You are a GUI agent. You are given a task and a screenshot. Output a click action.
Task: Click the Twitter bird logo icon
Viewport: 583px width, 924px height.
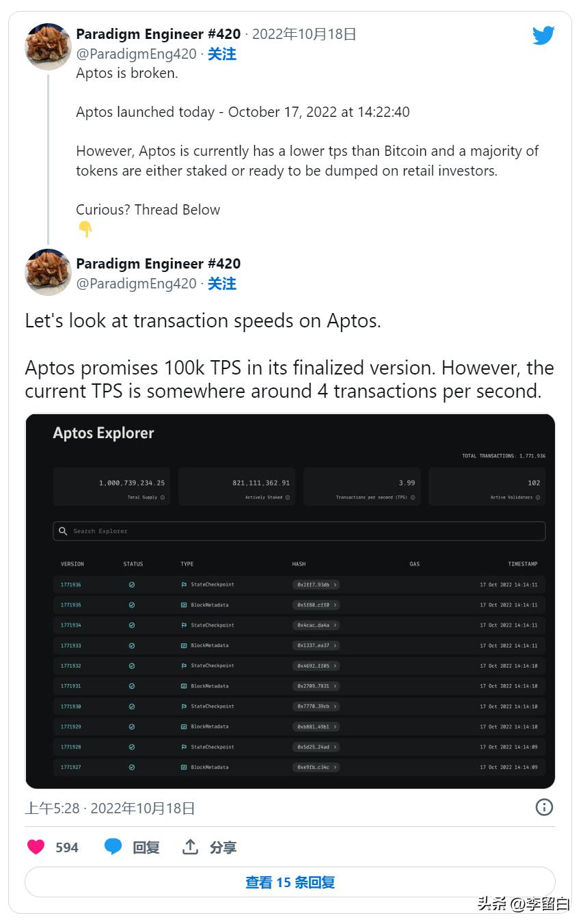[543, 35]
